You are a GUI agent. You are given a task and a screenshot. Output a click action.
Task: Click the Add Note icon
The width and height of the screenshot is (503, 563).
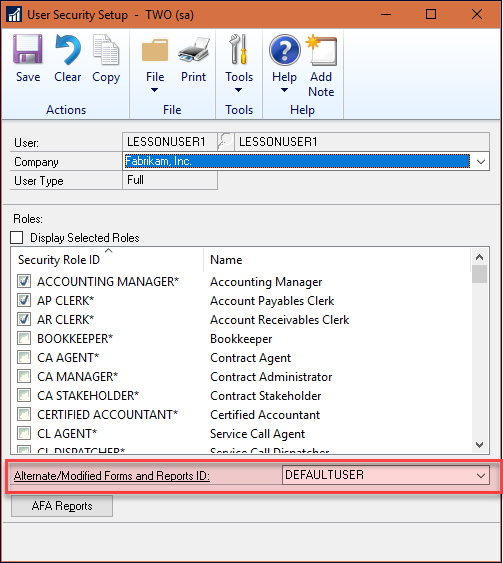pyautogui.click(x=322, y=50)
